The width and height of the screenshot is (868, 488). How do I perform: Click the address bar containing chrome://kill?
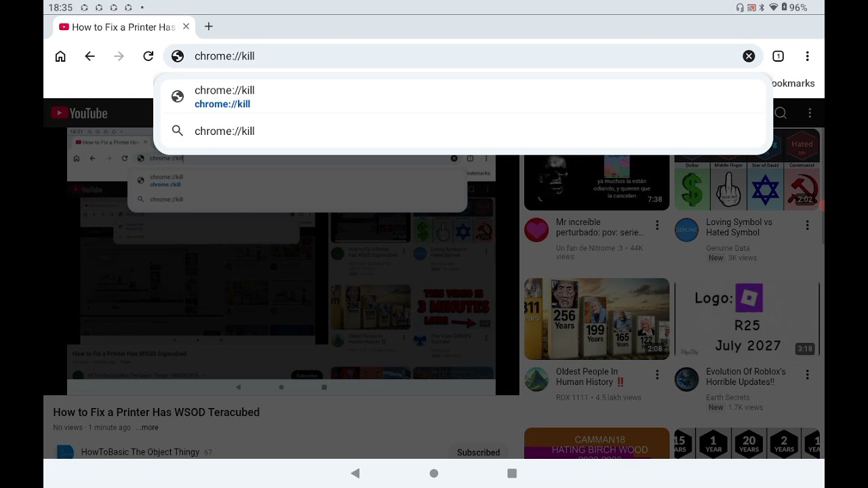click(463, 56)
